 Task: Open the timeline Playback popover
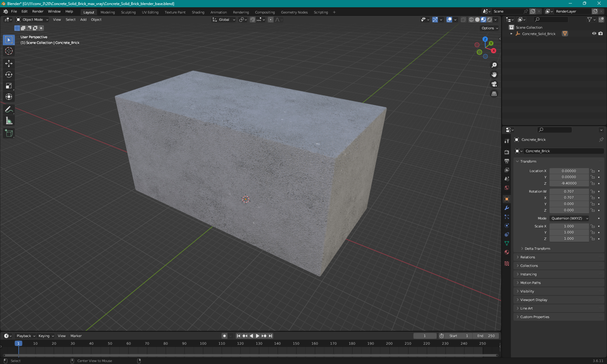pyautogui.click(x=25, y=336)
